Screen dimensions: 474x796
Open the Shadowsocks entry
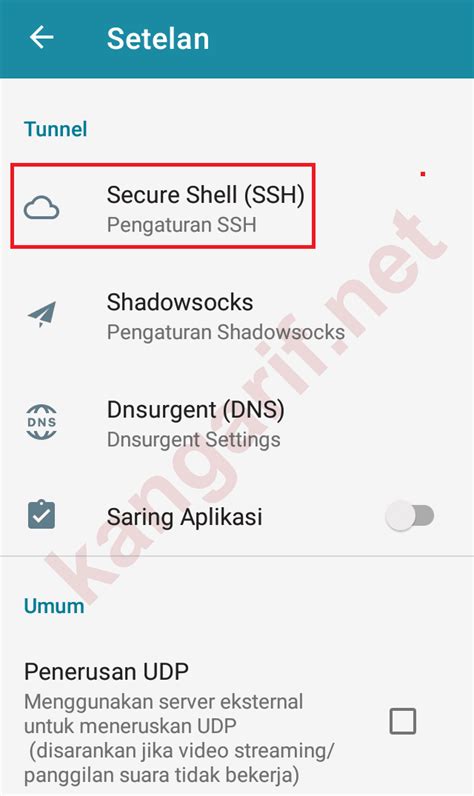tap(237, 316)
